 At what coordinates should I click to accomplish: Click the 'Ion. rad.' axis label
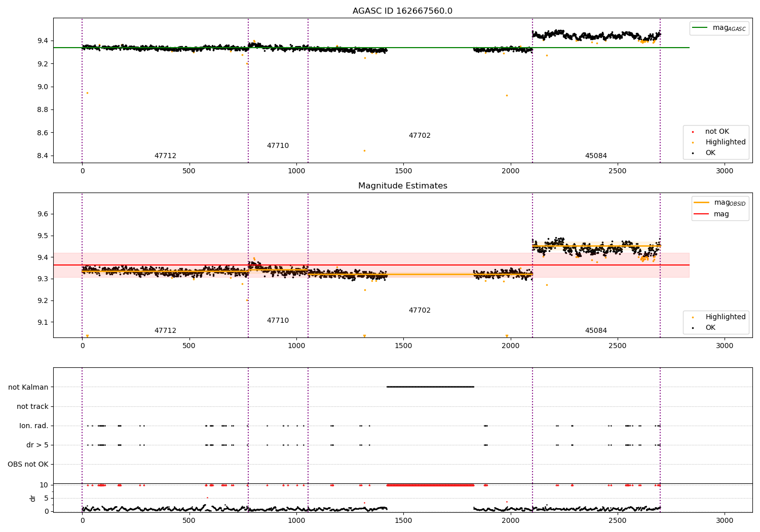pos(34,426)
